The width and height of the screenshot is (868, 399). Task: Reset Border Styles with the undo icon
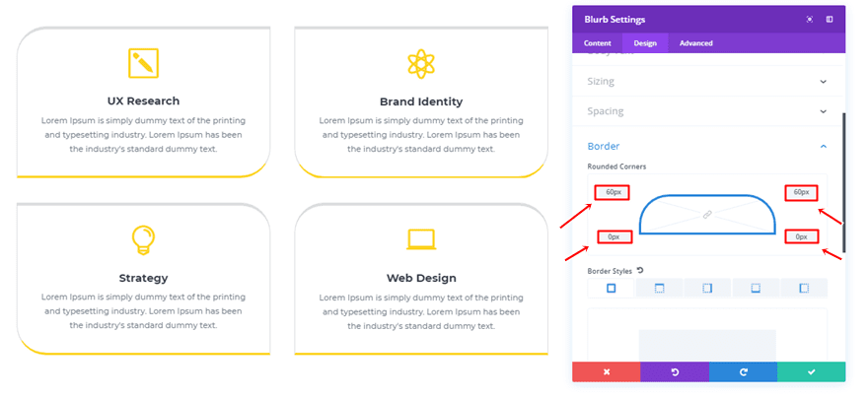[640, 270]
